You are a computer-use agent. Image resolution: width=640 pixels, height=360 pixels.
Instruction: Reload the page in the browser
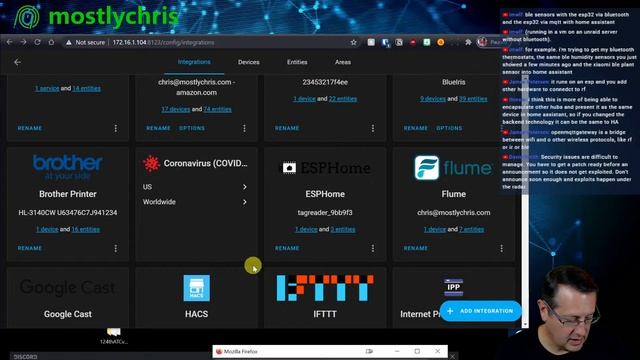37,42
